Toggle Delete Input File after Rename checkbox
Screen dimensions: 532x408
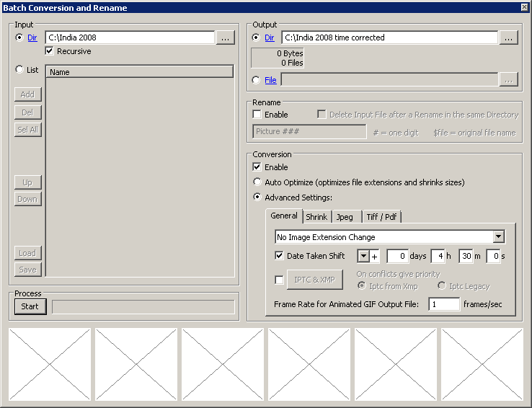322,115
